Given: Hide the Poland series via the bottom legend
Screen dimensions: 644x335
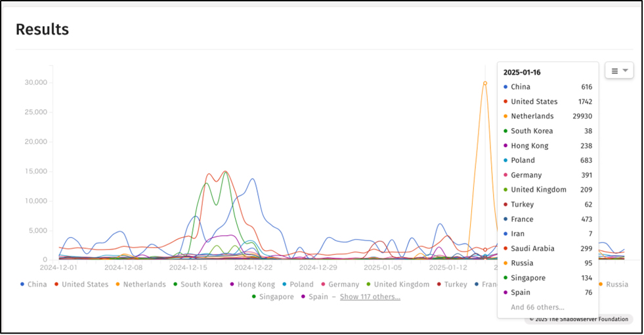Looking at the screenshot, I should 303,284.
